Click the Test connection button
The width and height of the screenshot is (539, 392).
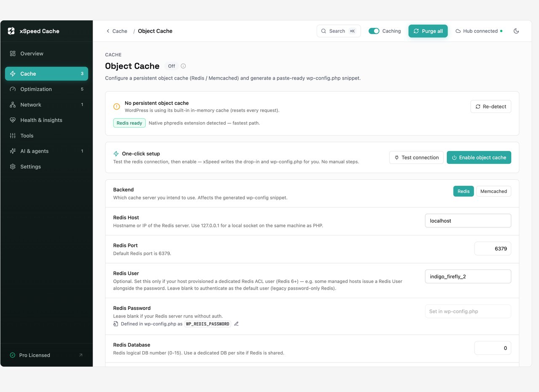click(416, 157)
